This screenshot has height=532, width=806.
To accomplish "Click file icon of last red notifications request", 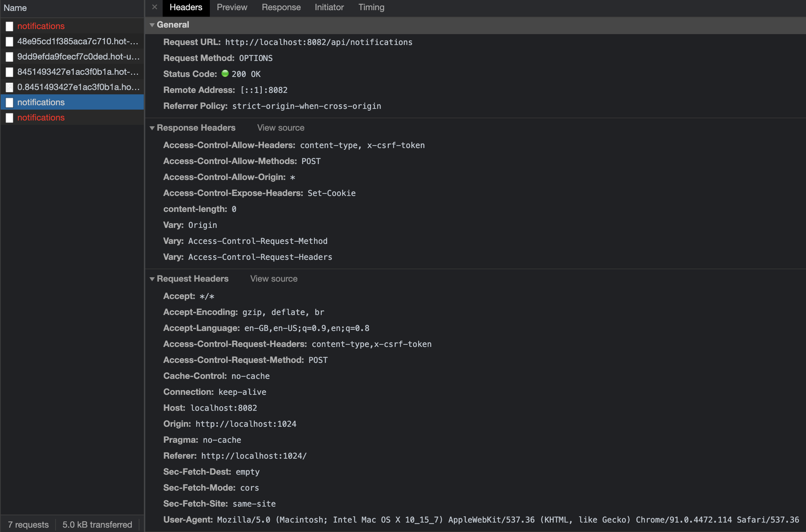I will coord(10,118).
